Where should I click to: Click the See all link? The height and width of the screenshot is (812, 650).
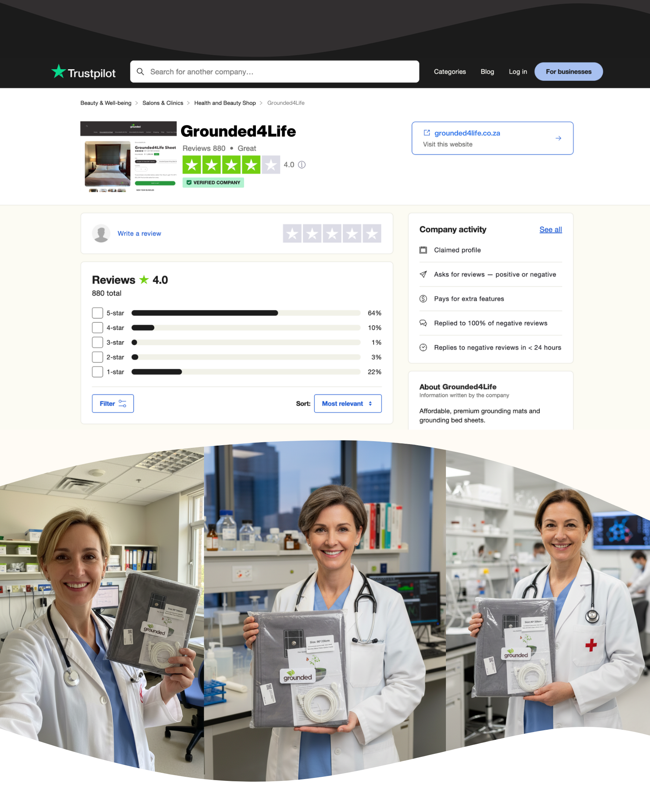click(550, 229)
